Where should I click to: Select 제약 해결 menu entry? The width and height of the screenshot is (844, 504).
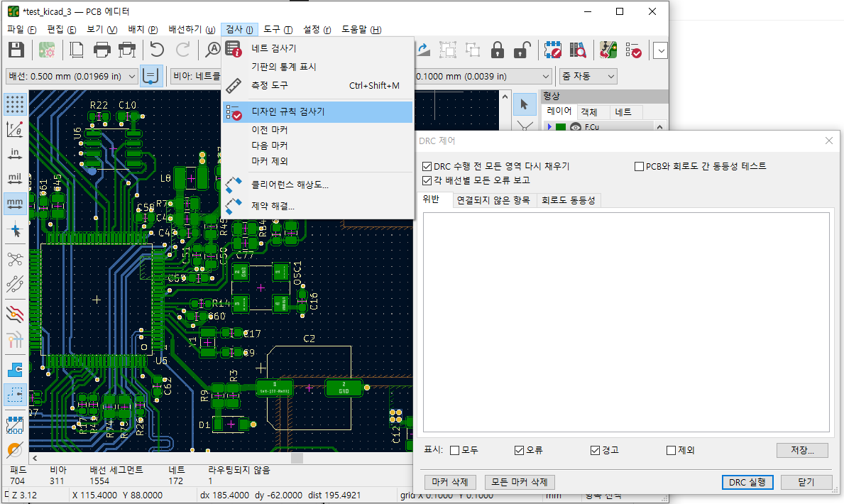pos(317,207)
